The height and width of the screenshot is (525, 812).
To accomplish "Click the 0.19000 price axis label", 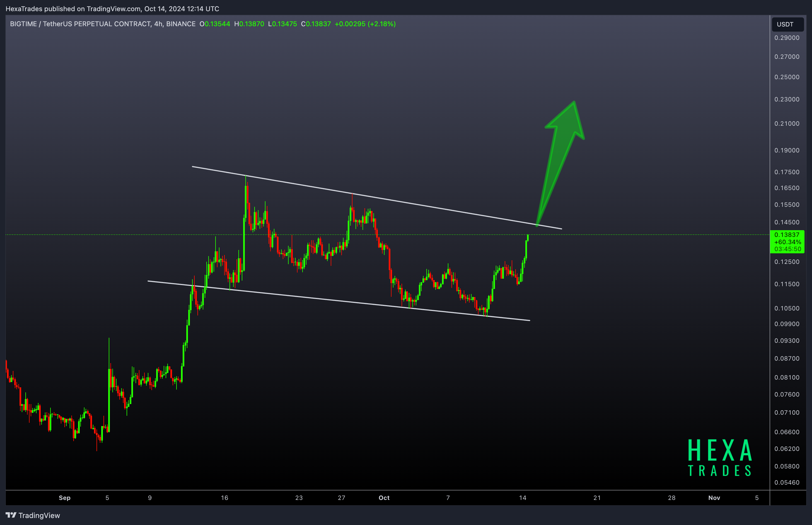I will [x=787, y=150].
